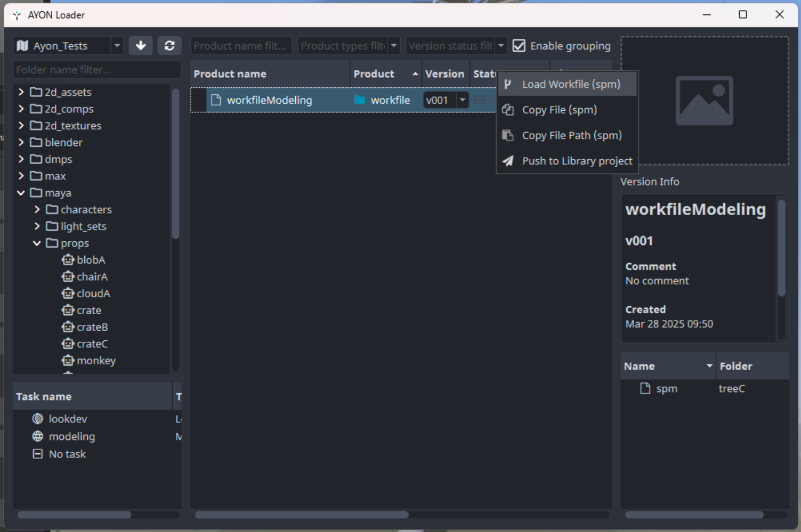This screenshot has width=801, height=532.
Task: Focus the Product name filter field
Action: pyautogui.click(x=241, y=46)
